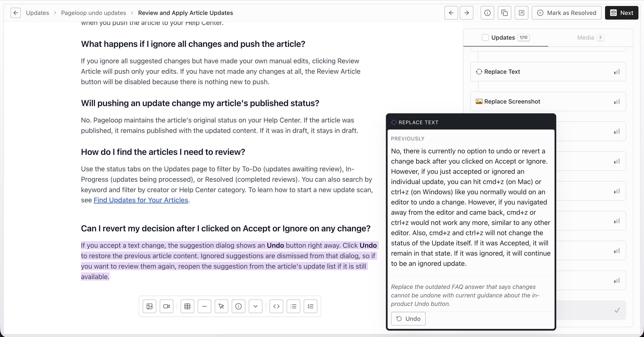644x337 pixels.
Task: Open the Pageloop undo updates breadcrumb
Action: click(x=93, y=13)
